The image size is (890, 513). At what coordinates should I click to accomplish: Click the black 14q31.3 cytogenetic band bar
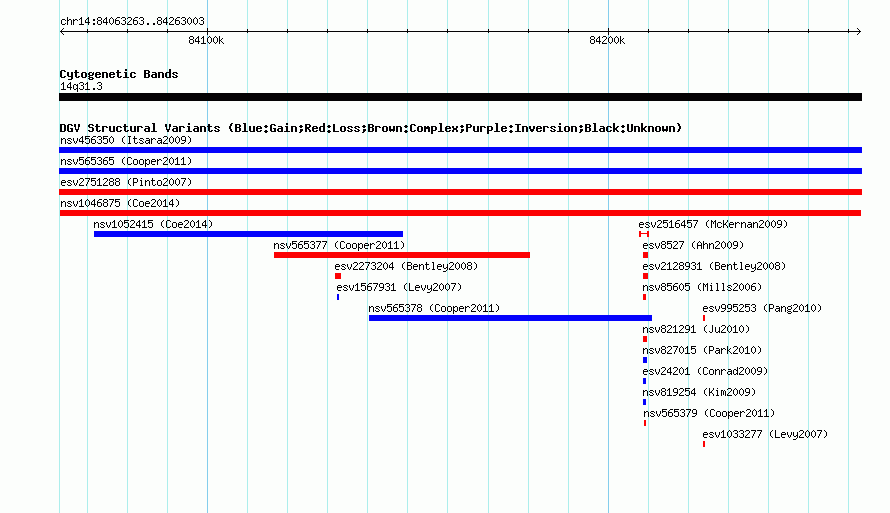(460, 97)
